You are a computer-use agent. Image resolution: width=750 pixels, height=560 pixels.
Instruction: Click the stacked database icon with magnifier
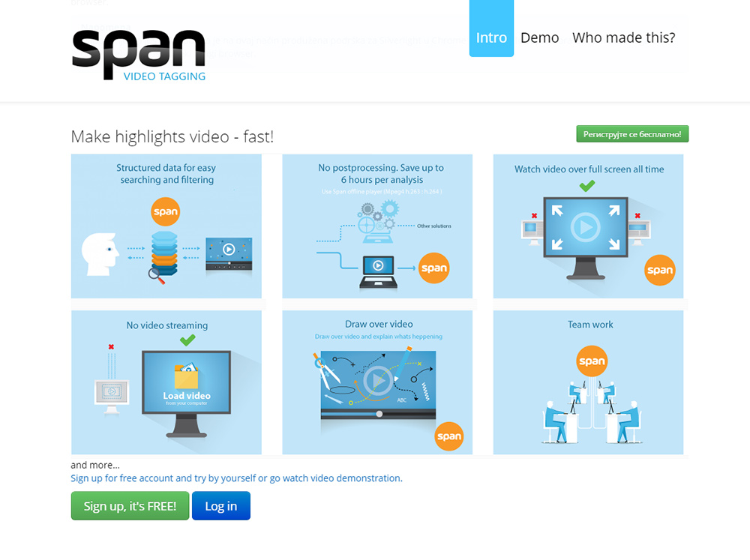(163, 258)
